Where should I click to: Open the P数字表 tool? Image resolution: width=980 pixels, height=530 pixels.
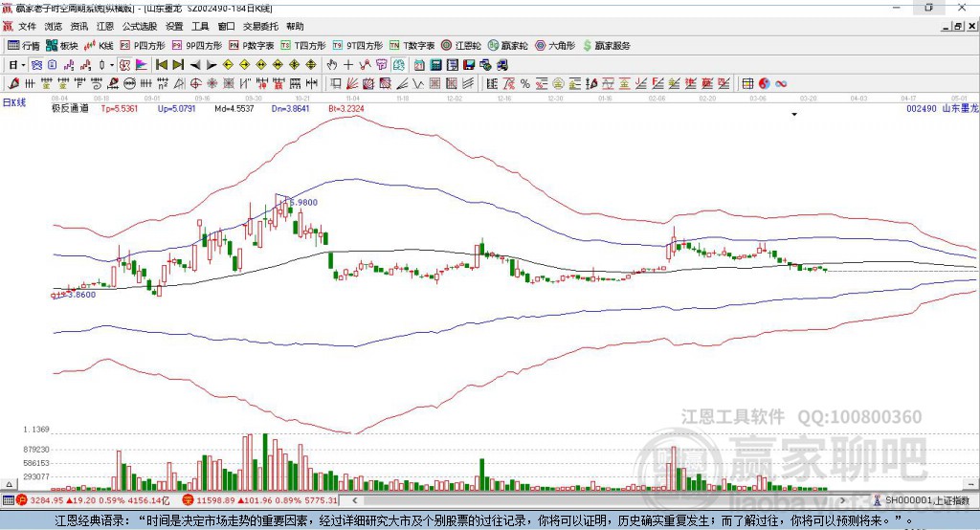click(x=252, y=46)
